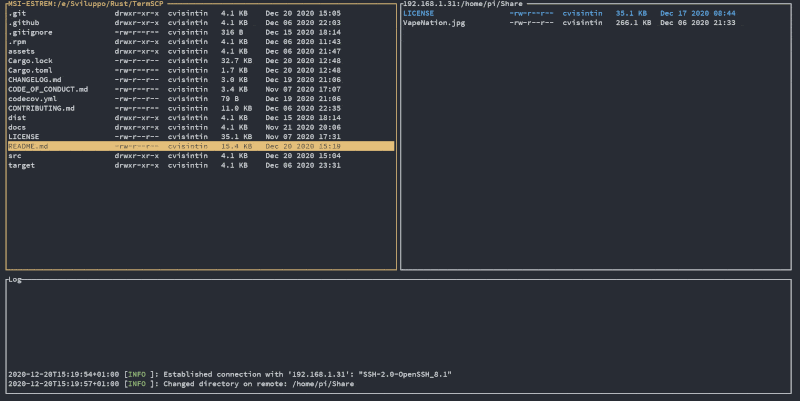Select VapeNation.jpg in the remote panel
The height and width of the screenshot is (401, 800).
[x=433, y=22]
